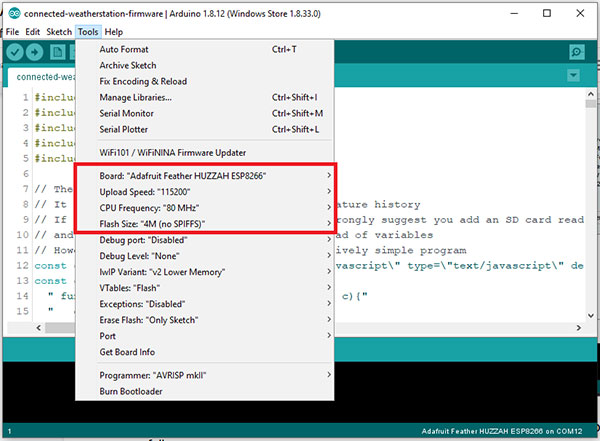Image resolution: width=600 pixels, height=441 pixels.
Task: Open the File menu
Action: 12,32
